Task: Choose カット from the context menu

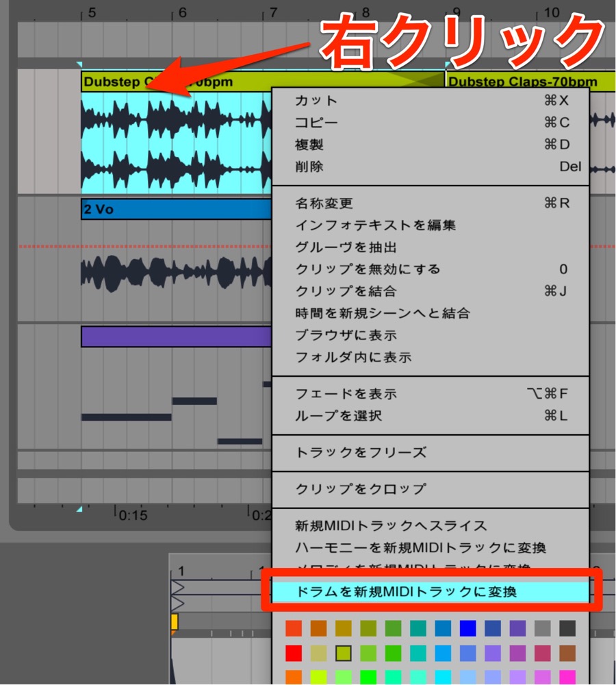Action: click(431, 101)
